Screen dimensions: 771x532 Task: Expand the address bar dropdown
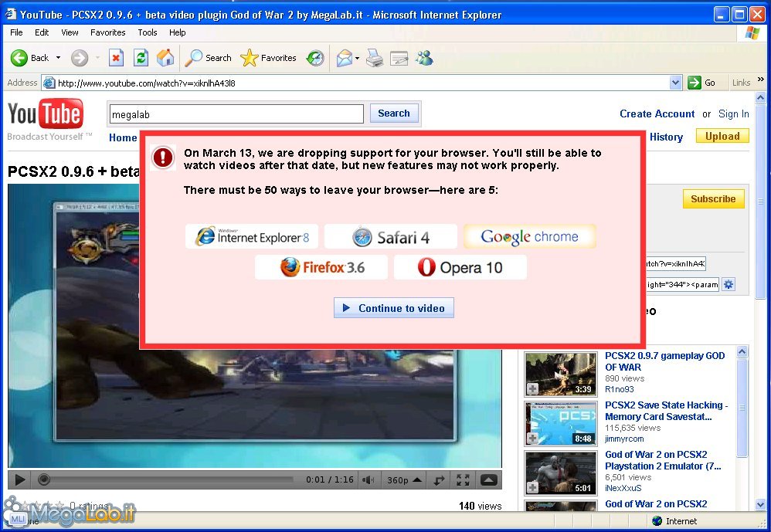coord(676,83)
